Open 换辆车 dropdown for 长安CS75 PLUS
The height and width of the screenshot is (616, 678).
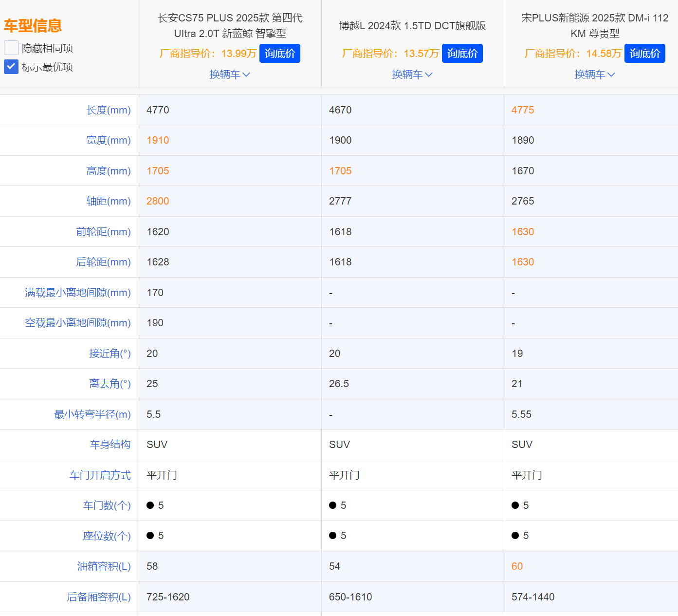pyautogui.click(x=230, y=75)
